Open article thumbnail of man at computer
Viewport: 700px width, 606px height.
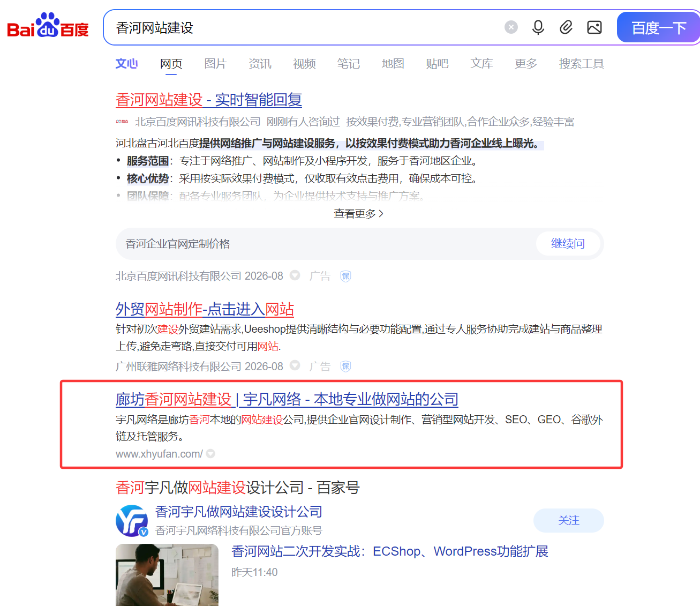[x=167, y=575]
